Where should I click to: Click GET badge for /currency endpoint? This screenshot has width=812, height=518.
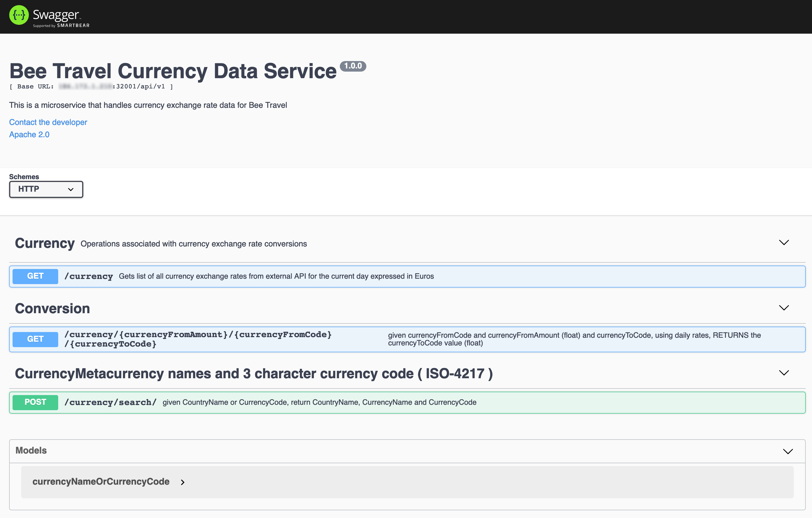coord(35,276)
